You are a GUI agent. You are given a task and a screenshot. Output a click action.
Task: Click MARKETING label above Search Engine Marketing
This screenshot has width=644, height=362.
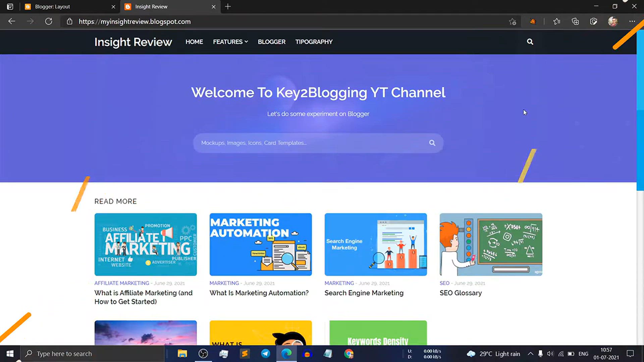[339, 283]
